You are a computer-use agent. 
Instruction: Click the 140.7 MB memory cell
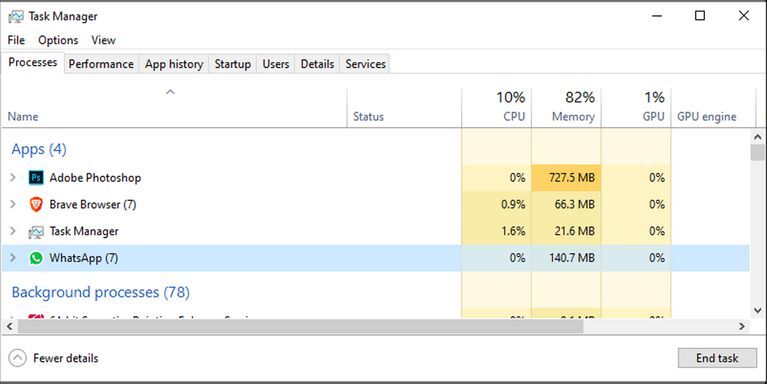pyautogui.click(x=566, y=258)
